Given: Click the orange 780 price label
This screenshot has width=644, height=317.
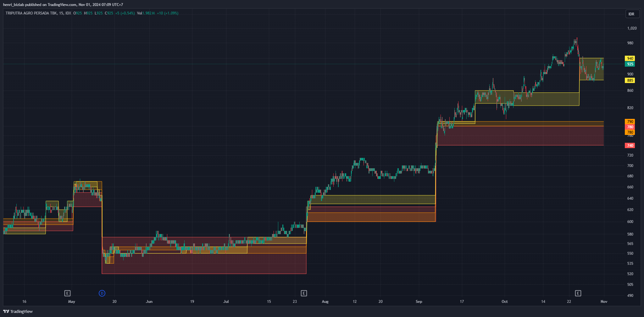Looking at the screenshot, I should (x=630, y=132).
